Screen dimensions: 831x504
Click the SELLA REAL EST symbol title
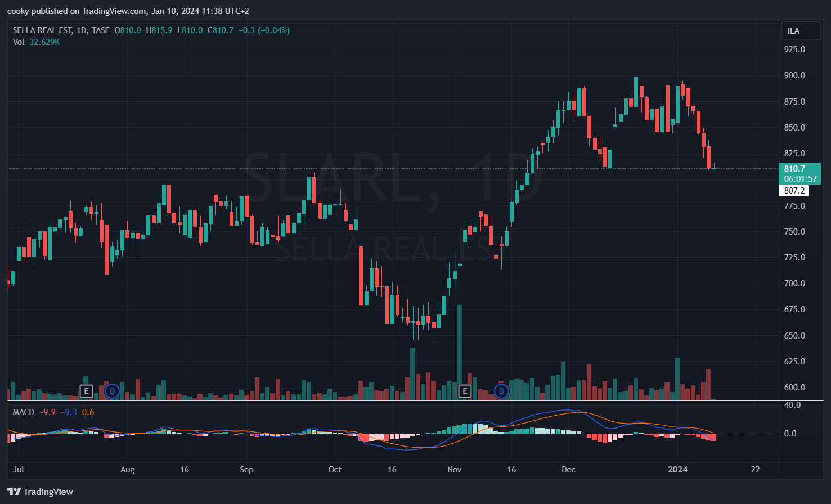(42, 30)
